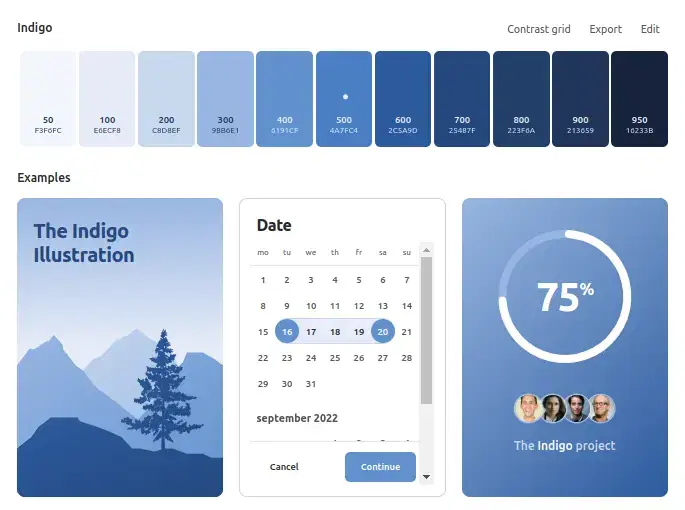Select the Indigo 950 color swatch
The image size is (685, 510).
click(x=639, y=99)
